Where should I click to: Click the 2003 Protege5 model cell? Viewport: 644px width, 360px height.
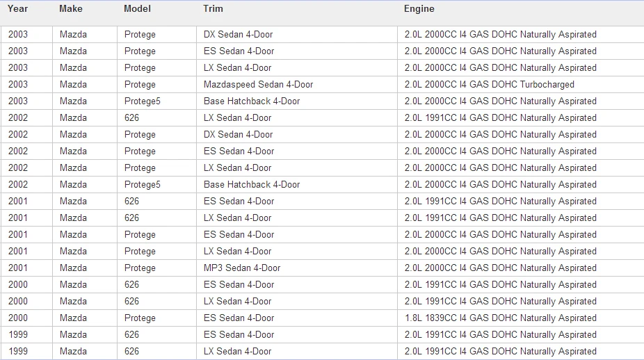point(157,101)
